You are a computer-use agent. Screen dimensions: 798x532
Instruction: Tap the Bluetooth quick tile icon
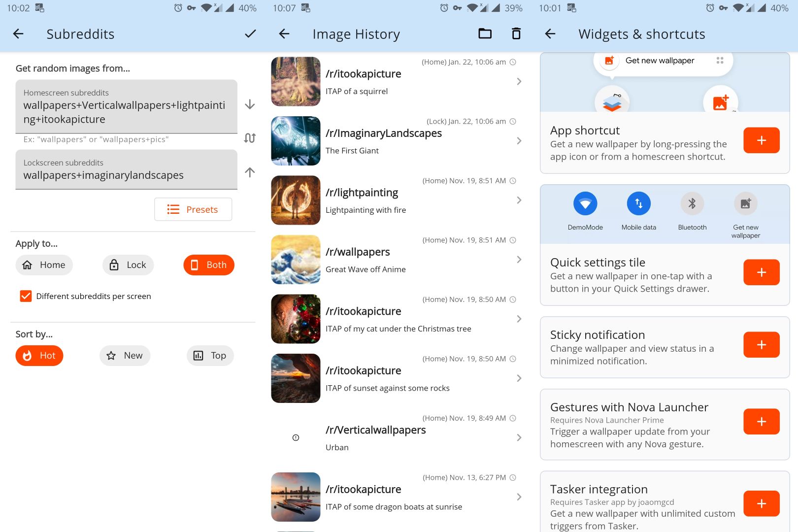tap(692, 203)
